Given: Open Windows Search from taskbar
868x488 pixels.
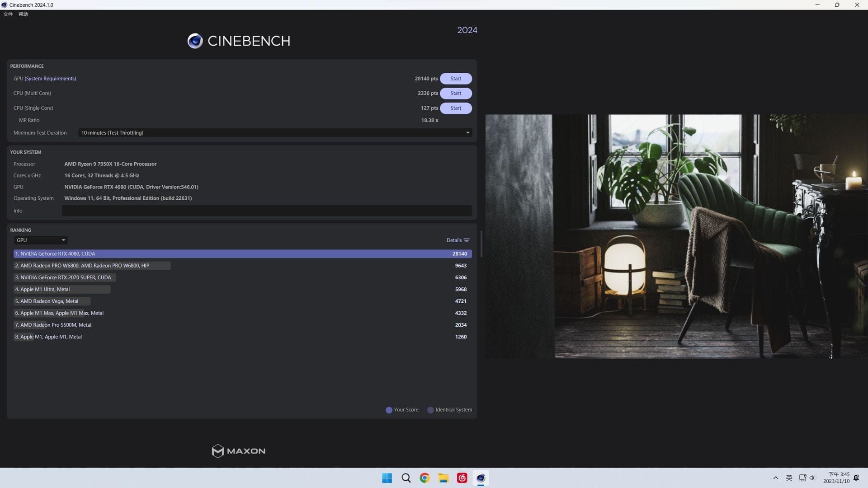Looking at the screenshot, I should [406, 478].
